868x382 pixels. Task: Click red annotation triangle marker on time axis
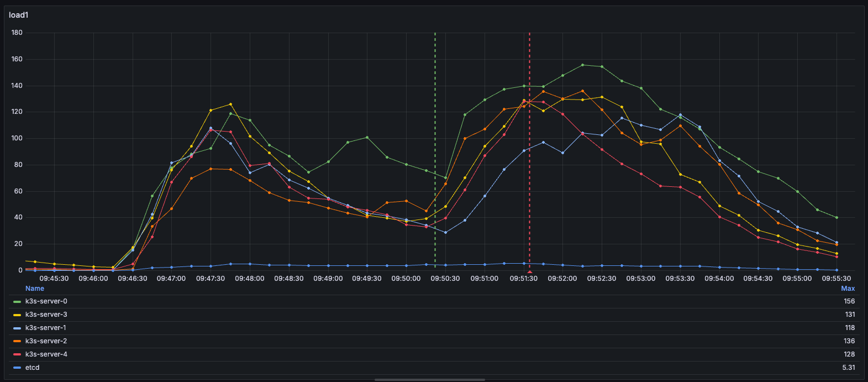[529, 272]
